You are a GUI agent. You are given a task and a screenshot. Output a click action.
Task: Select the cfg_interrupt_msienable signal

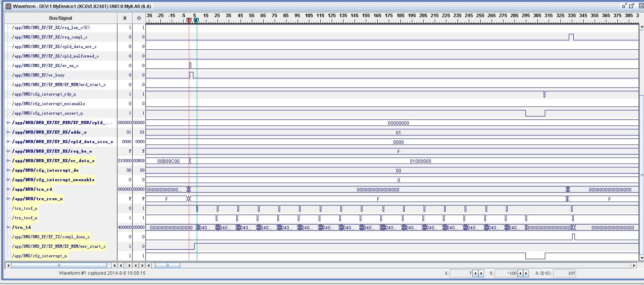pyautogui.click(x=49, y=103)
